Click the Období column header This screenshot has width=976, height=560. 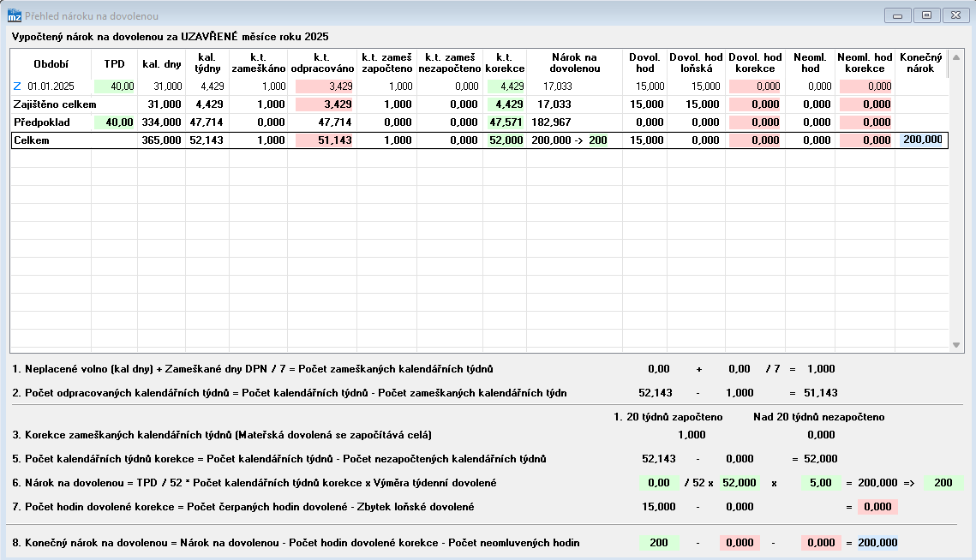point(51,63)
